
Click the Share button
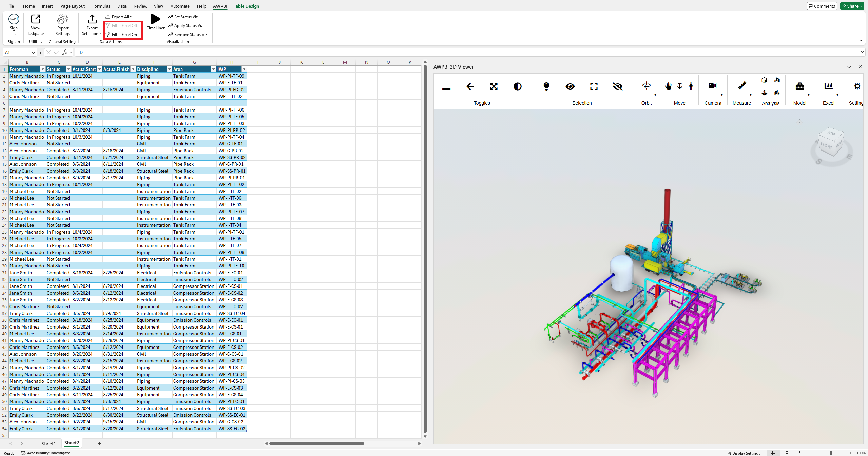coord(852,6)
